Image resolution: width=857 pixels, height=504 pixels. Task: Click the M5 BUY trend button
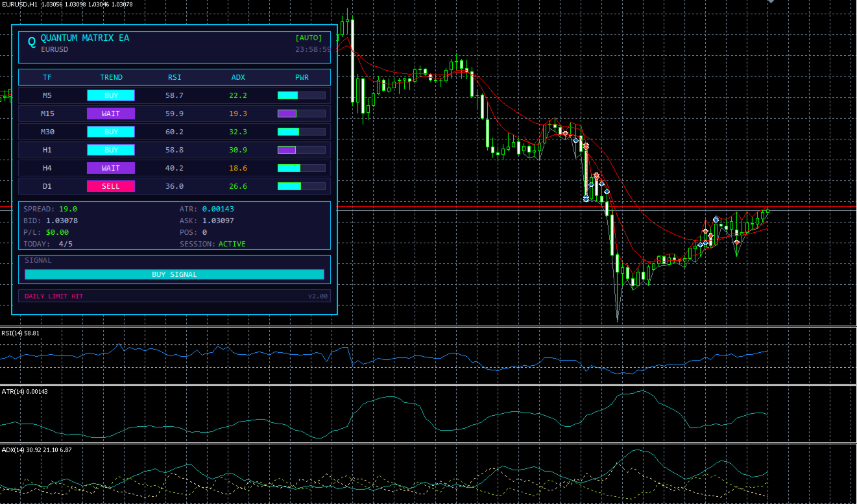tap(111, 95)
